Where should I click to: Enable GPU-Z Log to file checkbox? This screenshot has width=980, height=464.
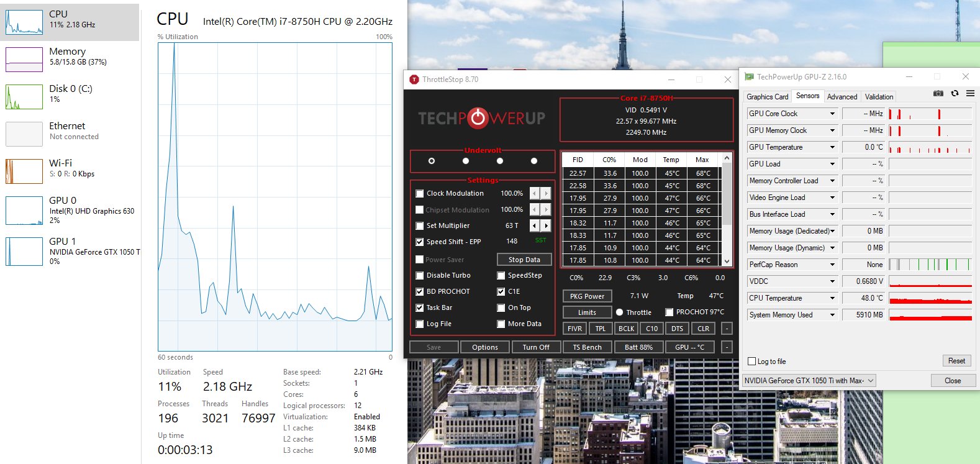click(752, 362)
